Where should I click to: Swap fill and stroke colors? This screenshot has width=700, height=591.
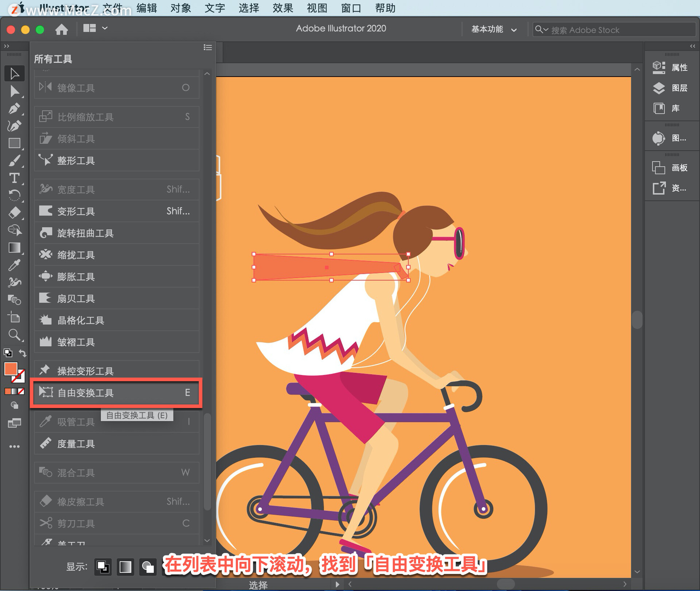pos(23,353)
